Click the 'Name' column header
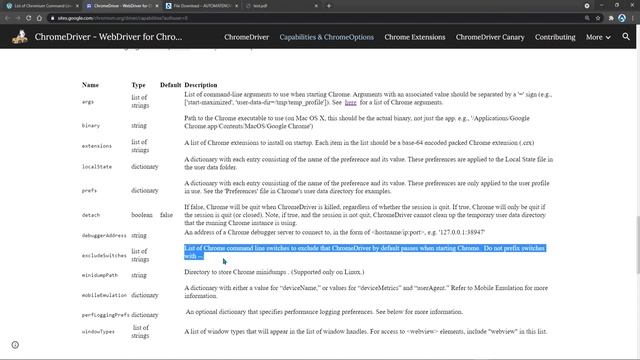 [x=90, y=85]
